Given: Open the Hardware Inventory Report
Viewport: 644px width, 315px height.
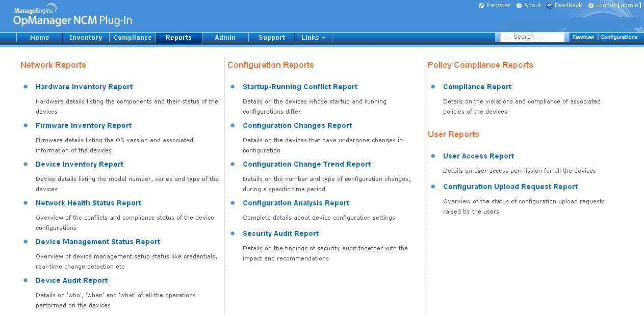Looking at the screenshot, I should (x=84, y=87).
